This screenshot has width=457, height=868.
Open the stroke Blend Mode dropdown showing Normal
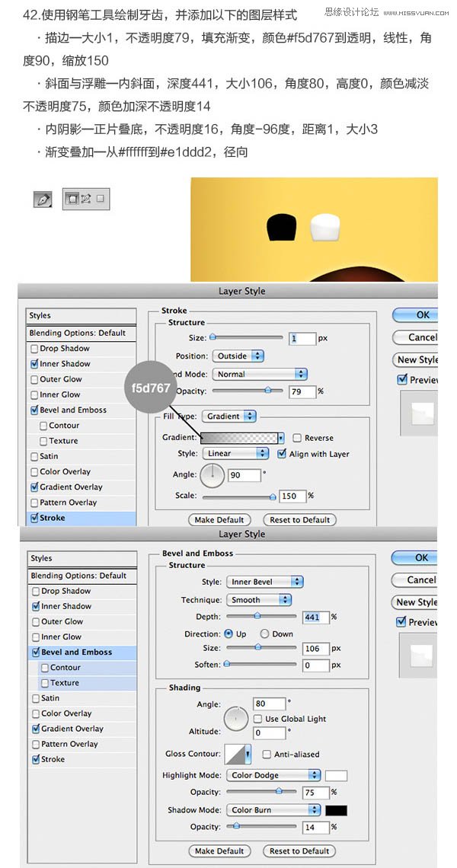260,374
